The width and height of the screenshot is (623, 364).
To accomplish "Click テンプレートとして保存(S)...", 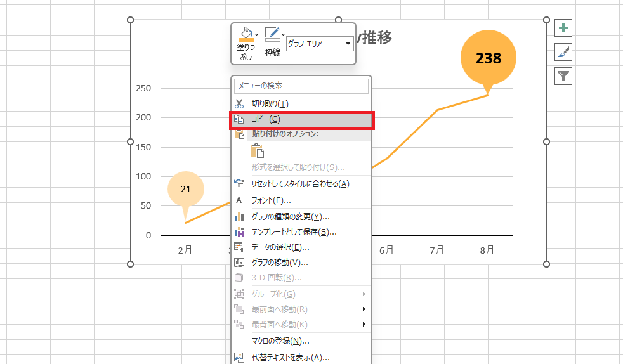I will pos(294,232).
